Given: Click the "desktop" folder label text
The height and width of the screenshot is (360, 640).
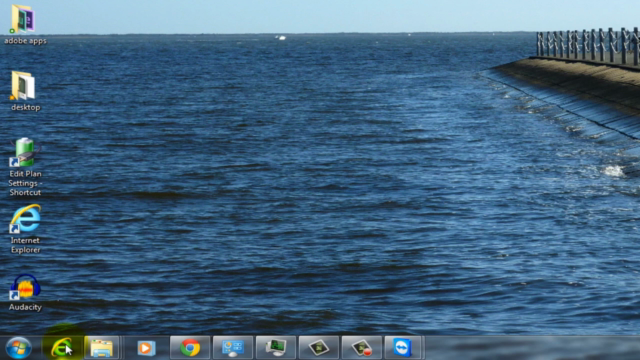Looking at the screenshot, I should click(25, 107).
